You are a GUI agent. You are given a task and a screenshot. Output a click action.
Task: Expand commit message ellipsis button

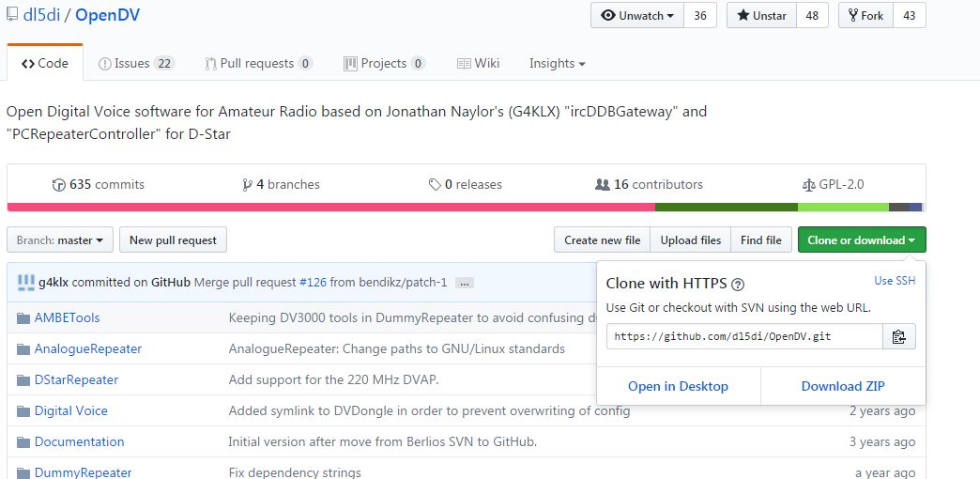(464, 284)
